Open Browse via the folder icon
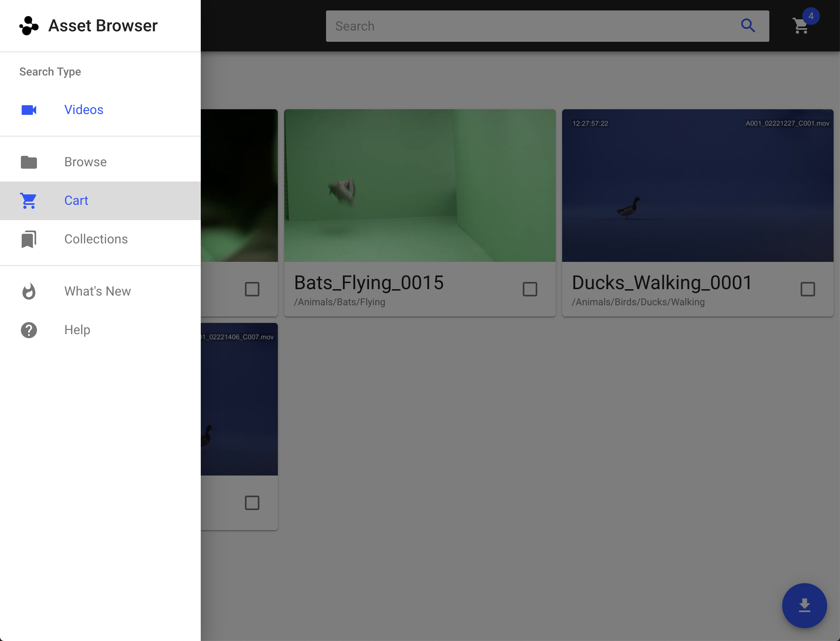 [29, 162]
